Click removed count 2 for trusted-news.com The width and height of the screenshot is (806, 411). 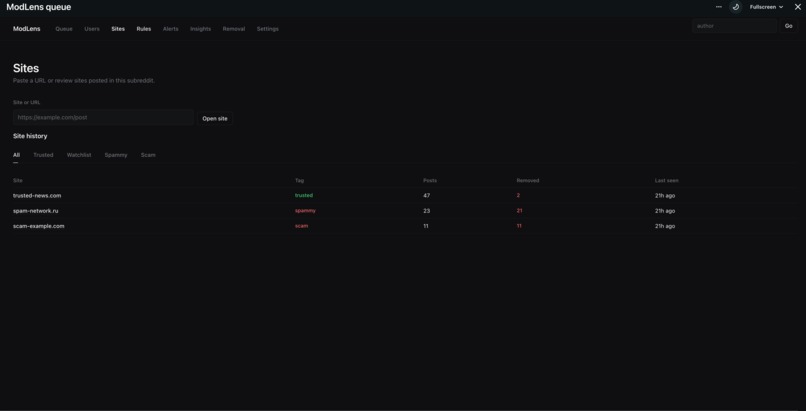(518, 196)
